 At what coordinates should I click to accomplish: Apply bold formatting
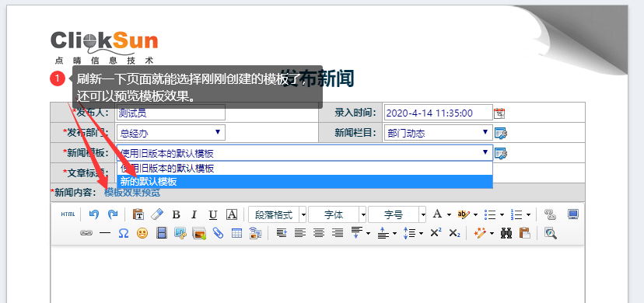pyautogui.click(x=177, y=214)
